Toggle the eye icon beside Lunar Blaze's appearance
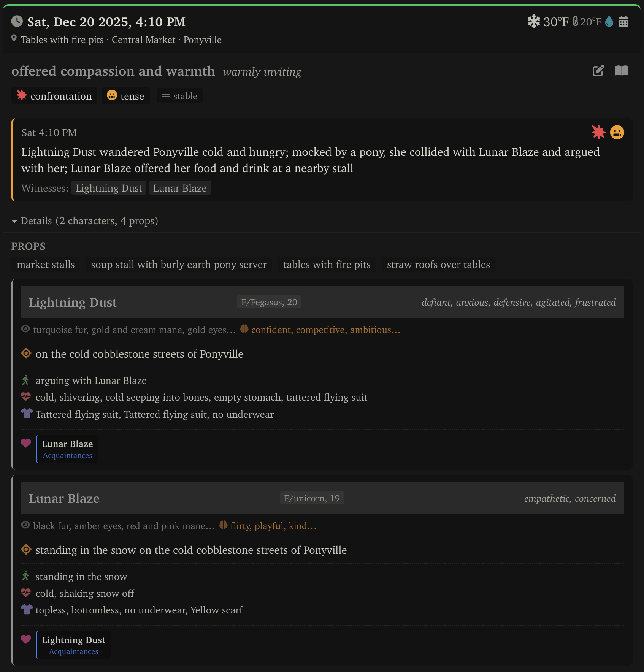The width and height of the screenshot is (644, 672). coord(25,525)
